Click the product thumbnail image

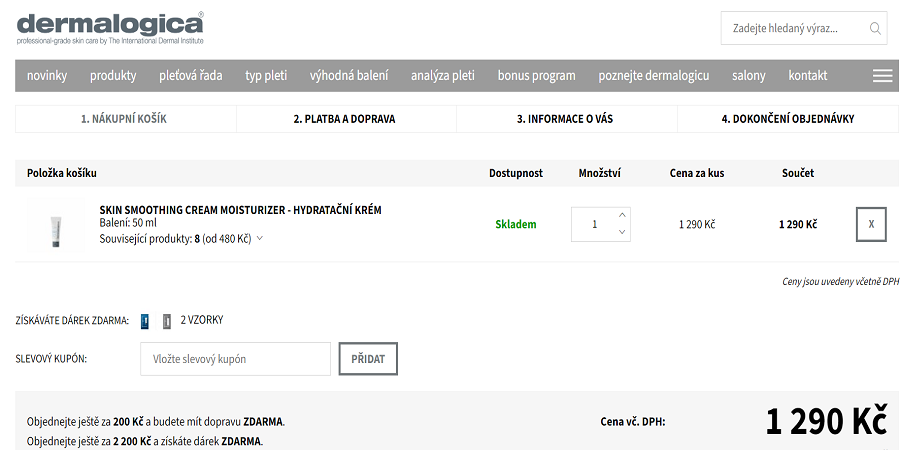(55, 226)
